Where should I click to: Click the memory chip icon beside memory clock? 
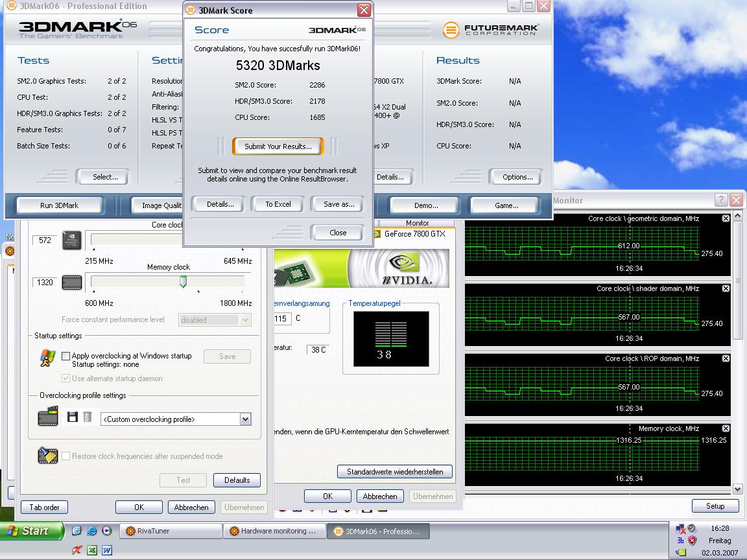pyautogui.click(x=72, y=283)
